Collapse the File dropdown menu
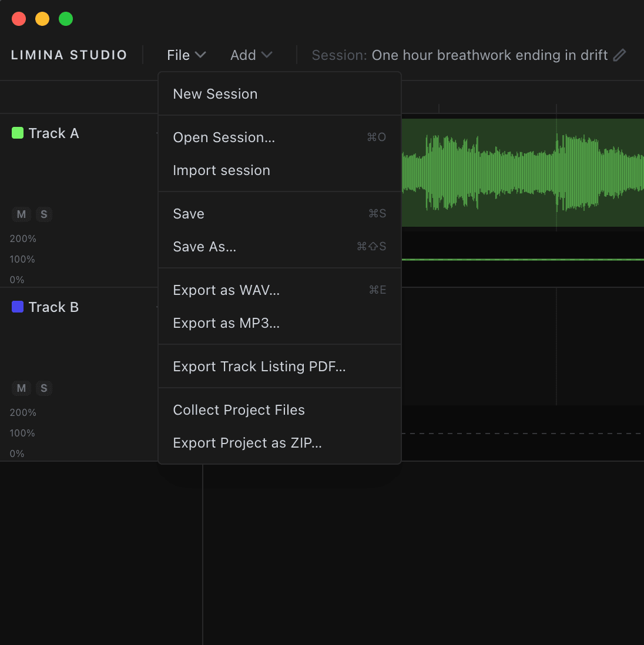Viewport: 644px width, 645px height. click(x=186, y=55)
